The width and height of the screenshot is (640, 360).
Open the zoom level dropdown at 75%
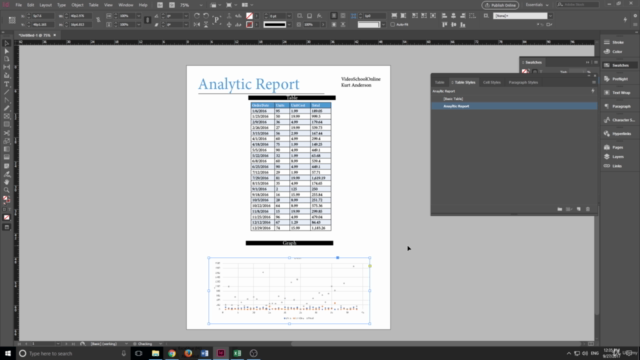click(201, 5)
